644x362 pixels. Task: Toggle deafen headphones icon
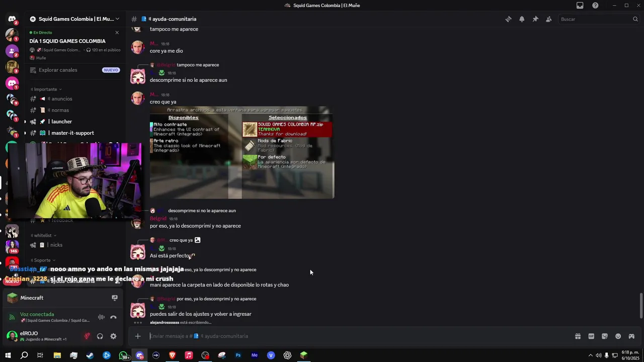tap(100, 336)
